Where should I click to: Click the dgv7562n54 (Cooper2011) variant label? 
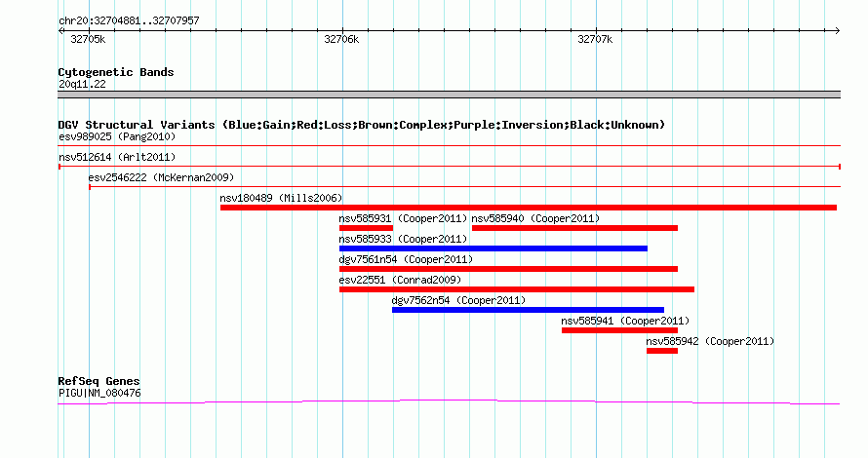[458, 300]
